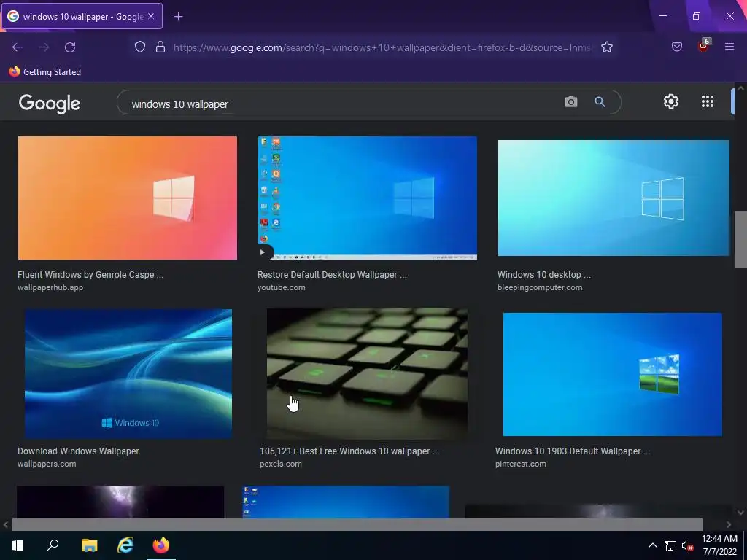Click the vertical scrollbar thumb
This screenshot has width=747, height=560.
[x=740, y=239]
